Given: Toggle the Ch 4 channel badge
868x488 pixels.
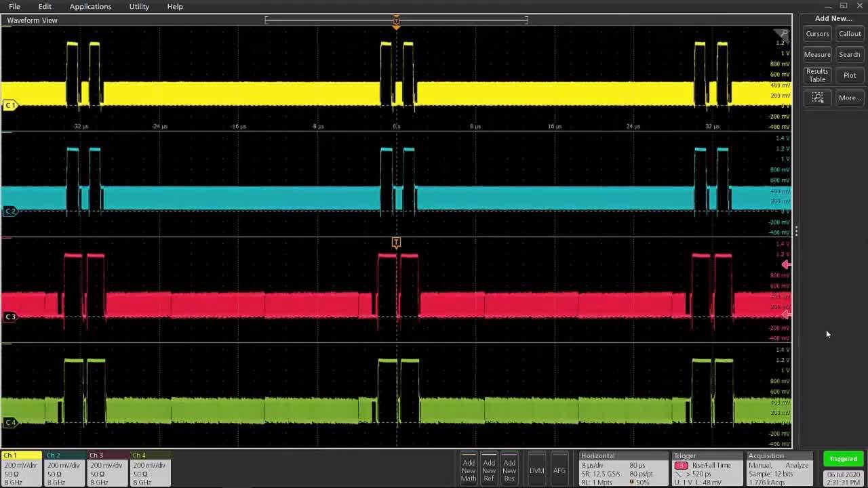Looking at the screenshot, I should (149, 468).
